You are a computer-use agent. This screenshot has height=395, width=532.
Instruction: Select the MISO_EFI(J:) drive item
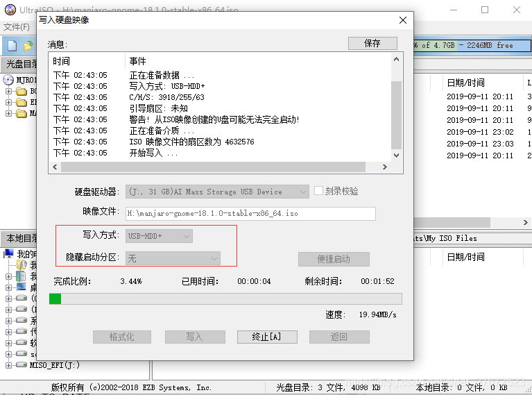[x=55, y=364]
